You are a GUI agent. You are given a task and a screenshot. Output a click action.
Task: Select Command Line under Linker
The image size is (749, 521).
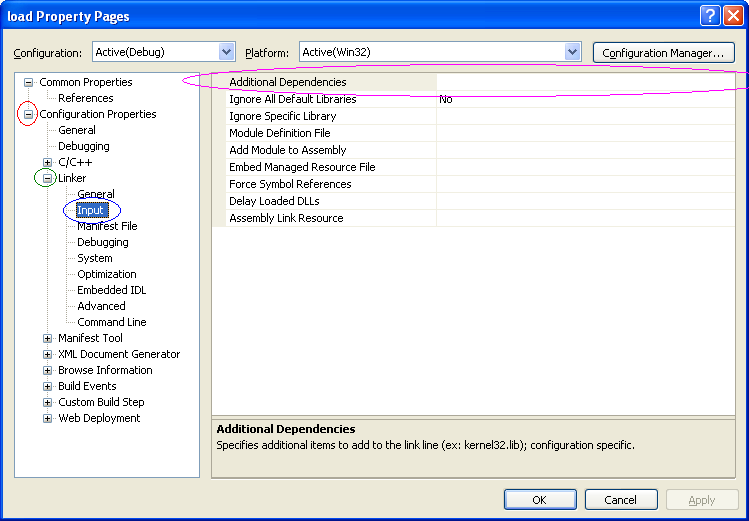point(111,322)
